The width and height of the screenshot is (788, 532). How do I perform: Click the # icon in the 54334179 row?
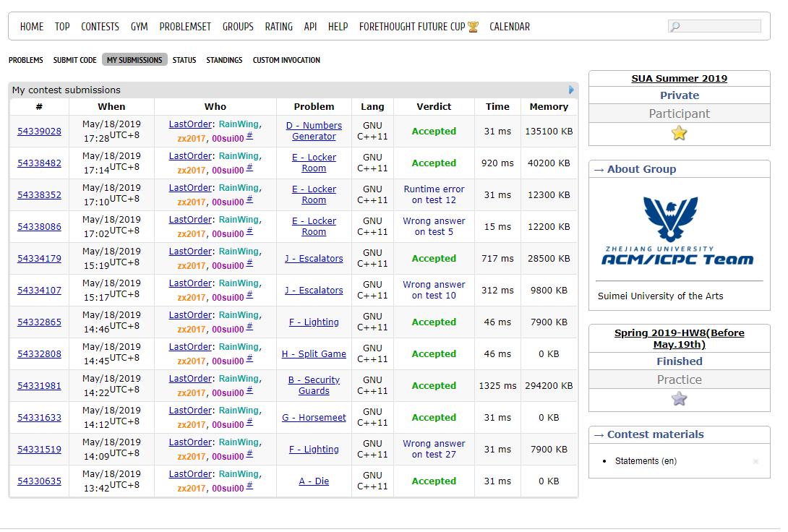coord(249,262)
